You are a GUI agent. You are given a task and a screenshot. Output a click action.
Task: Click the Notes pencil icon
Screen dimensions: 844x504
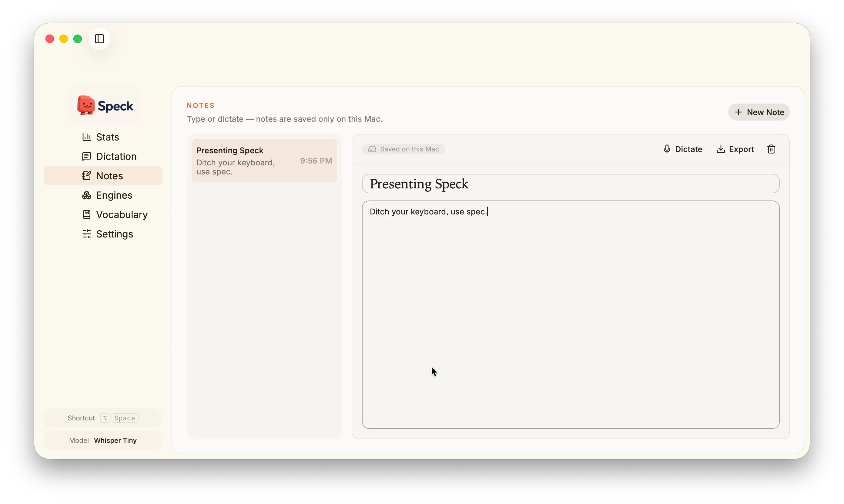click(86, 176)
